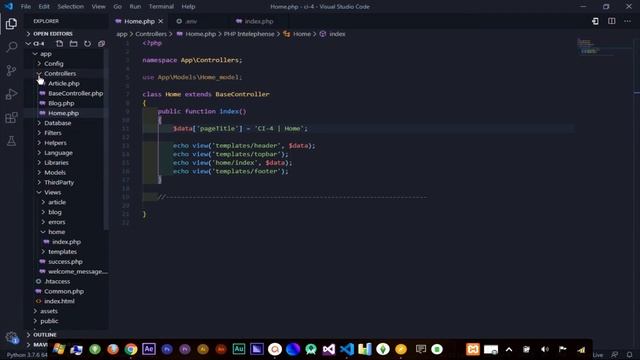Open the Testing flask view
This screenshot has height=360, width=640.
(x=11, y=141)
